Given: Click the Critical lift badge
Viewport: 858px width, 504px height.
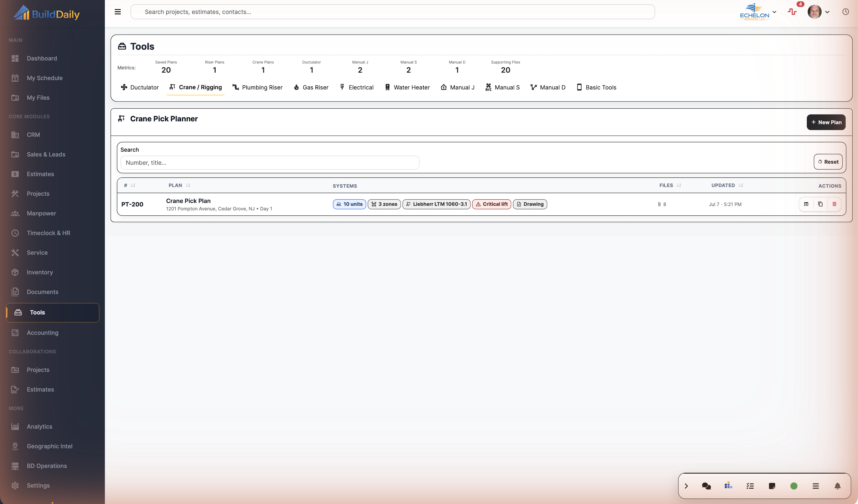Looking at the screenshot, I should pyautogui.click(x=491, y=204).
